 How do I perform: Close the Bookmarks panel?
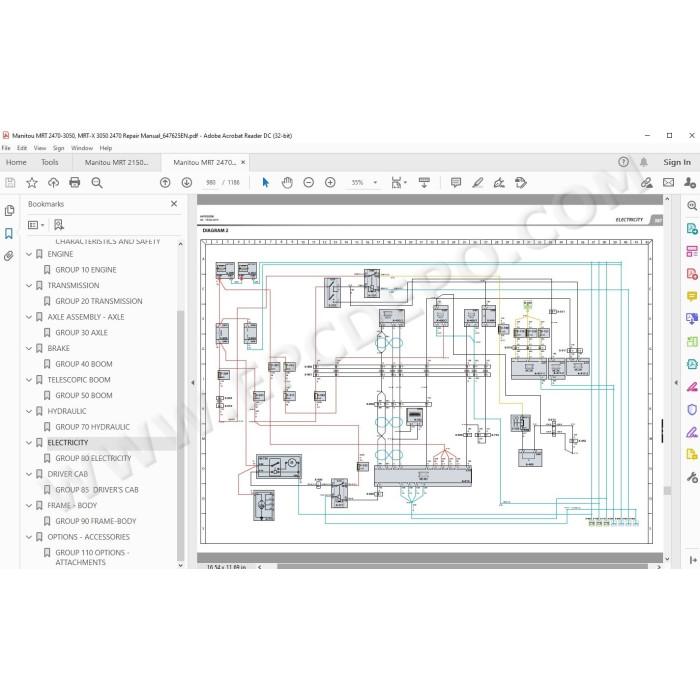pyautogui.click(x=174, y=204)
